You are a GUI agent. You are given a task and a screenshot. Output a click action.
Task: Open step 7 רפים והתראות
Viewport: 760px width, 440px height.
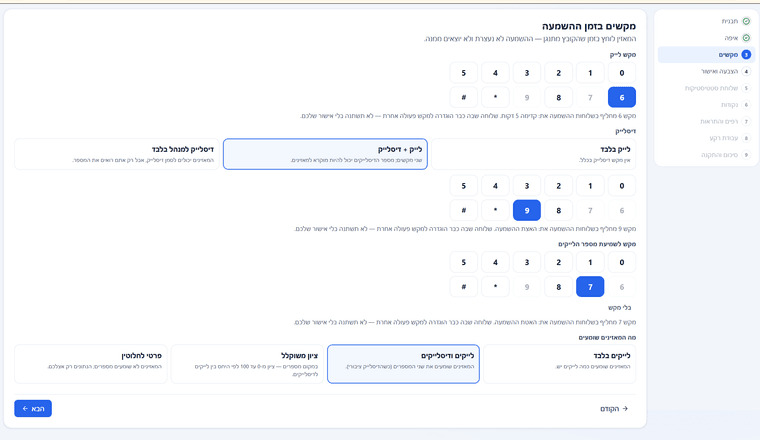pyautogui.click(x=706, y=121)
